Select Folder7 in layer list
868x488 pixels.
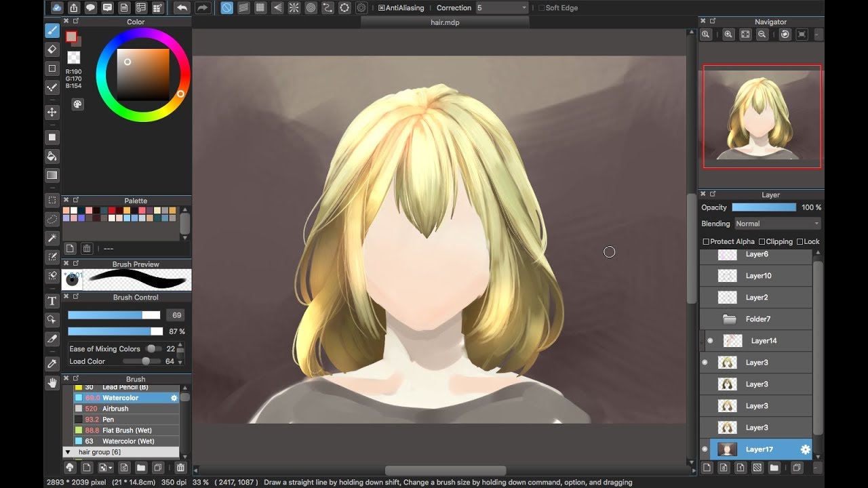tap(756, 319)
